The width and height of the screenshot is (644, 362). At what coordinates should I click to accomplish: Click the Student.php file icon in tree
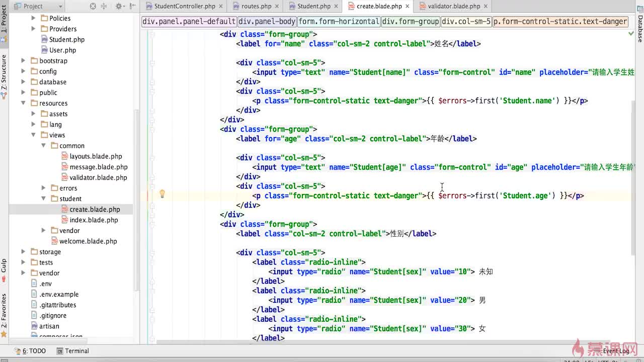[44, 39]
